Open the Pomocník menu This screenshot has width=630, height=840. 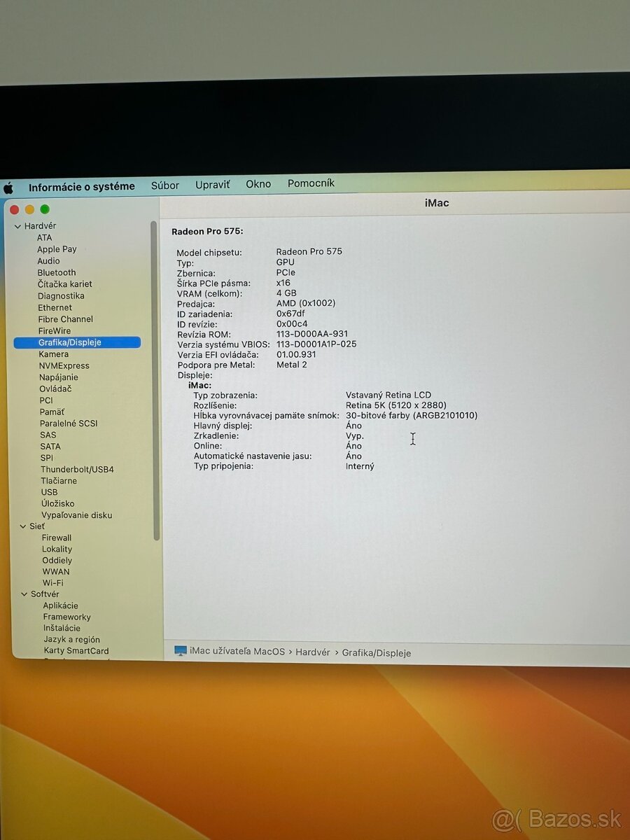pyautogui.click(x=311, y=183)
